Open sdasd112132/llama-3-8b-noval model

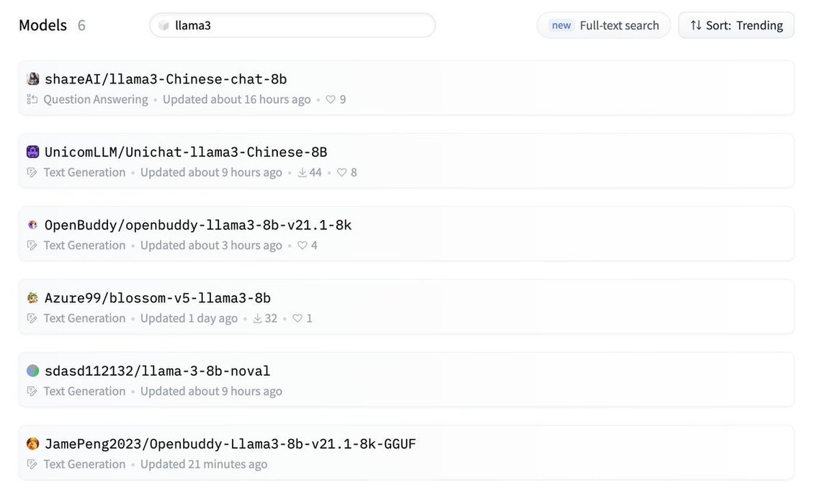click(x=158, y=371)
